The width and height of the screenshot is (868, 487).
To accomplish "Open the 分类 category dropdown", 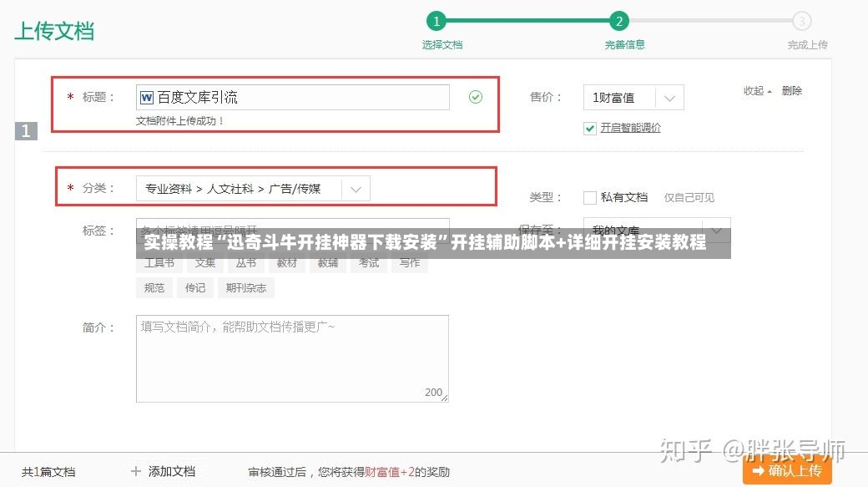I will click(253, 189).
